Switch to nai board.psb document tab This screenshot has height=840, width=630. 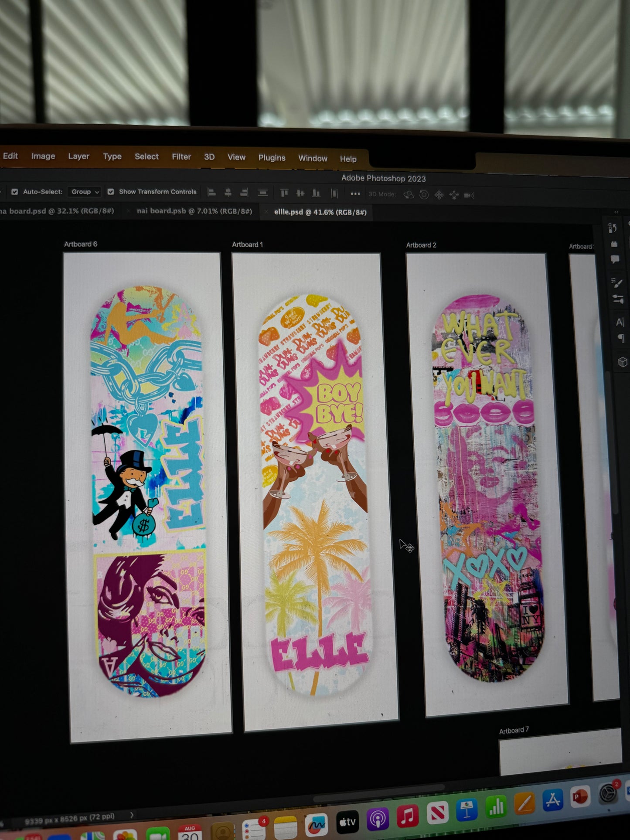194,211
